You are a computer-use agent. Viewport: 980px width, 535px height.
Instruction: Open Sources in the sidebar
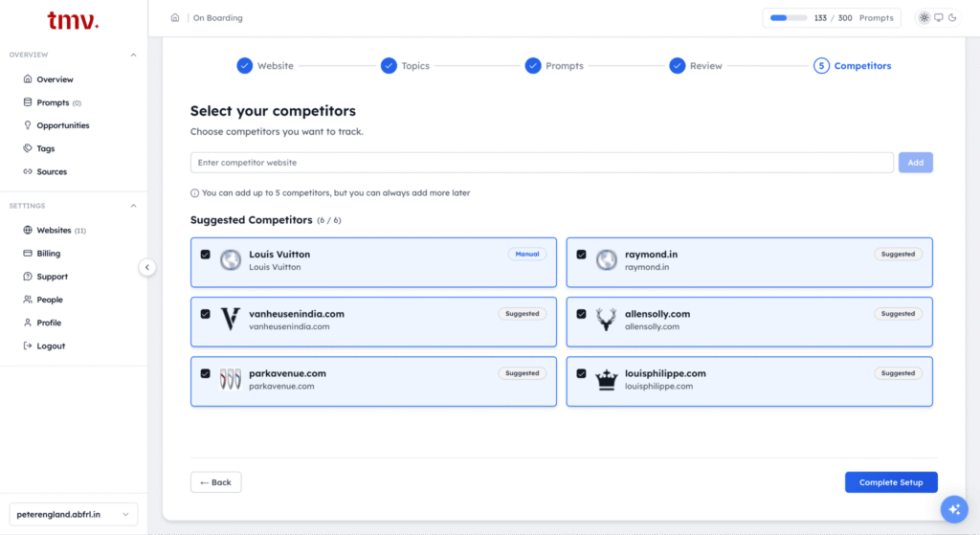point(45,172)
